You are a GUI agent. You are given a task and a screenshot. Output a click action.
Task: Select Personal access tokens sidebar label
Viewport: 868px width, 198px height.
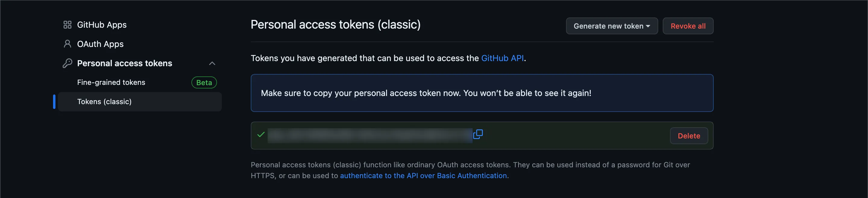(124, 63)
